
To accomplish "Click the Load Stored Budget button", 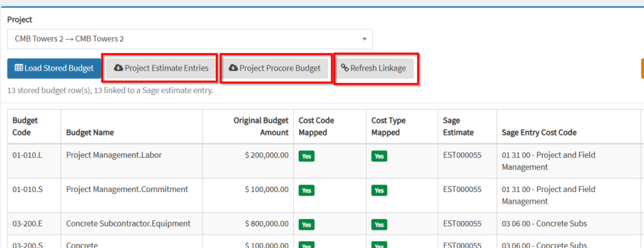I will 54,68.
